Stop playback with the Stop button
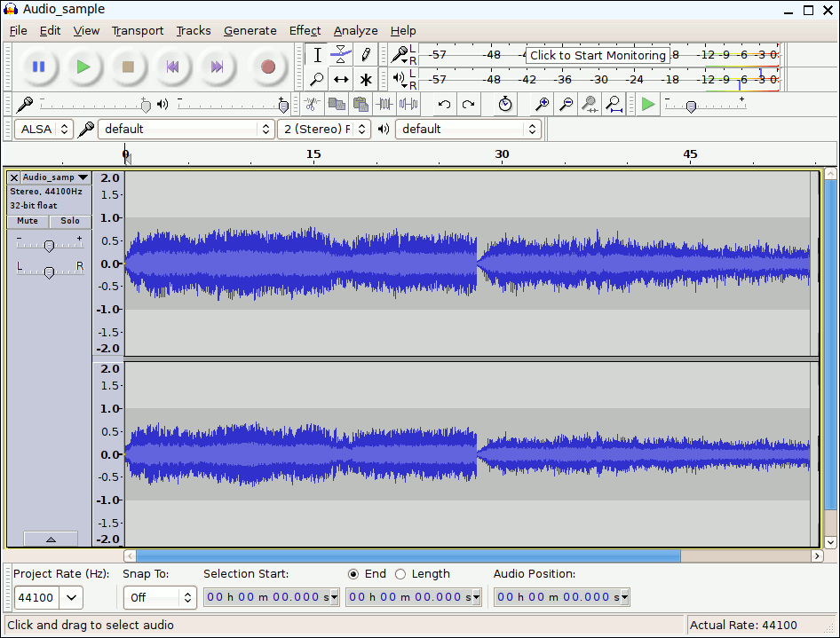 pos(128,67)
